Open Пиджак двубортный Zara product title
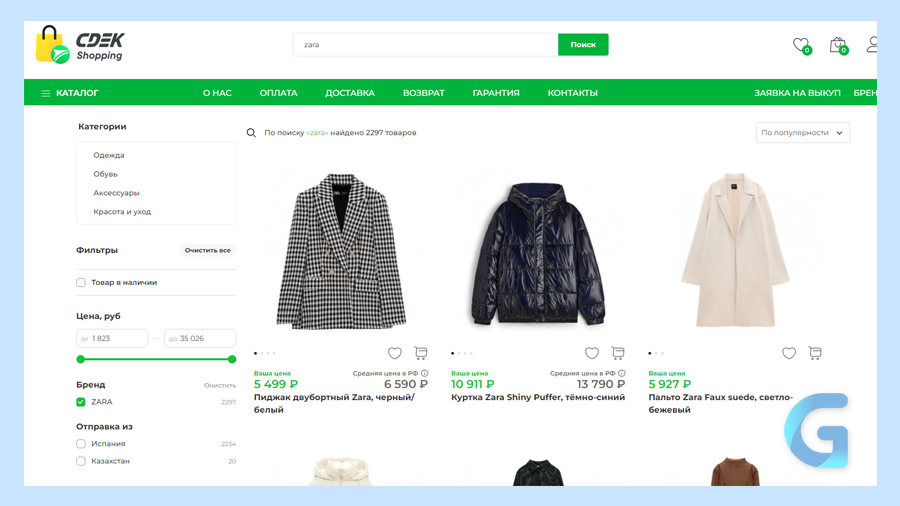The height and width of the screenshot is (506, 900). (334, 403)
